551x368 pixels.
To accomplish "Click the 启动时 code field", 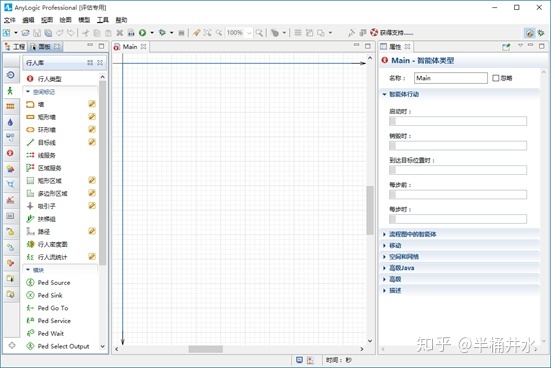I will [x=458, y=121].
